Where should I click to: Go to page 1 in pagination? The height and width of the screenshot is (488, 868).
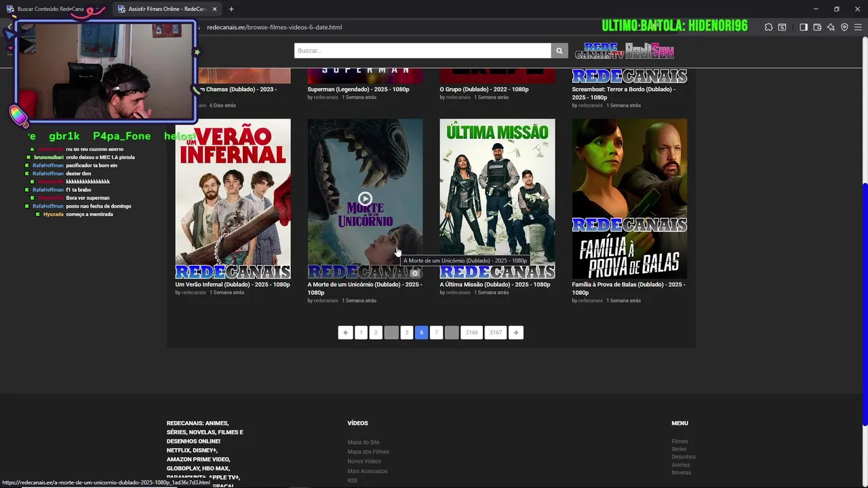[x=361, y=332]
